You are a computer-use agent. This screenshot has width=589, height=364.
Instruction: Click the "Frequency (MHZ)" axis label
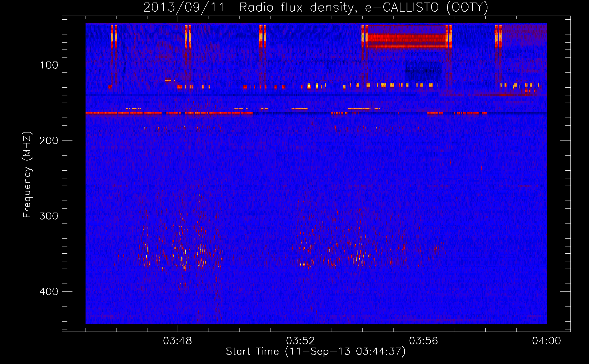(27, 175)
